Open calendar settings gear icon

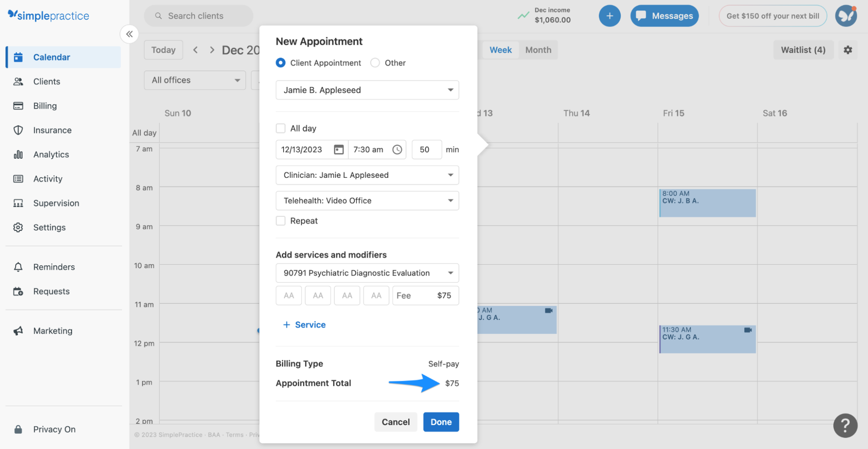pyautogui.click(x=848, y=50)
